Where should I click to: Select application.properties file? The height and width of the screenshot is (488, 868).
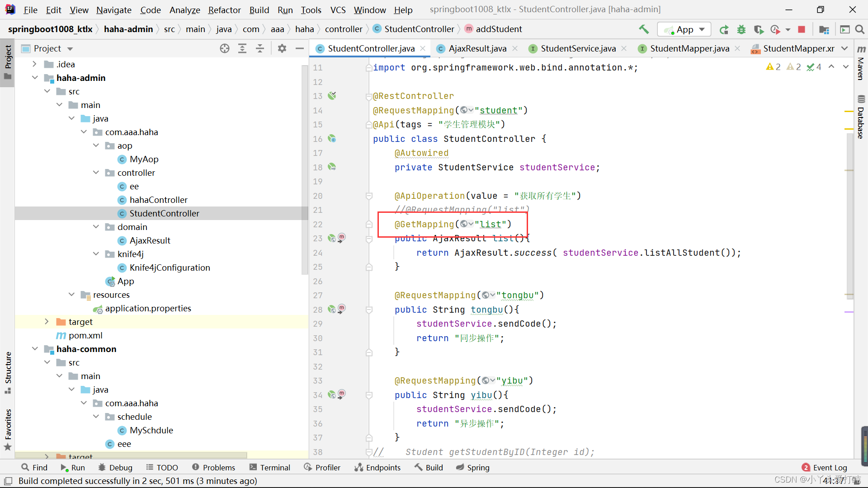coord(148,308)
